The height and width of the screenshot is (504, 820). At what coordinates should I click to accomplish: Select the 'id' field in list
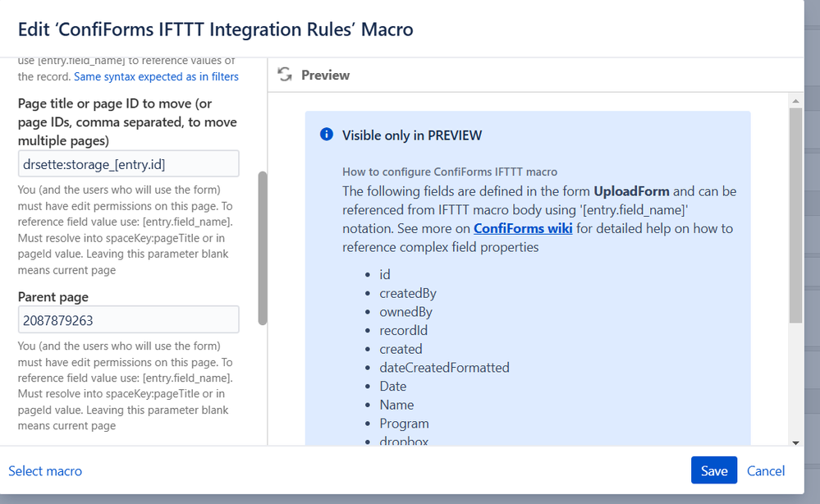pyautogui.click(x=385, y=274)
